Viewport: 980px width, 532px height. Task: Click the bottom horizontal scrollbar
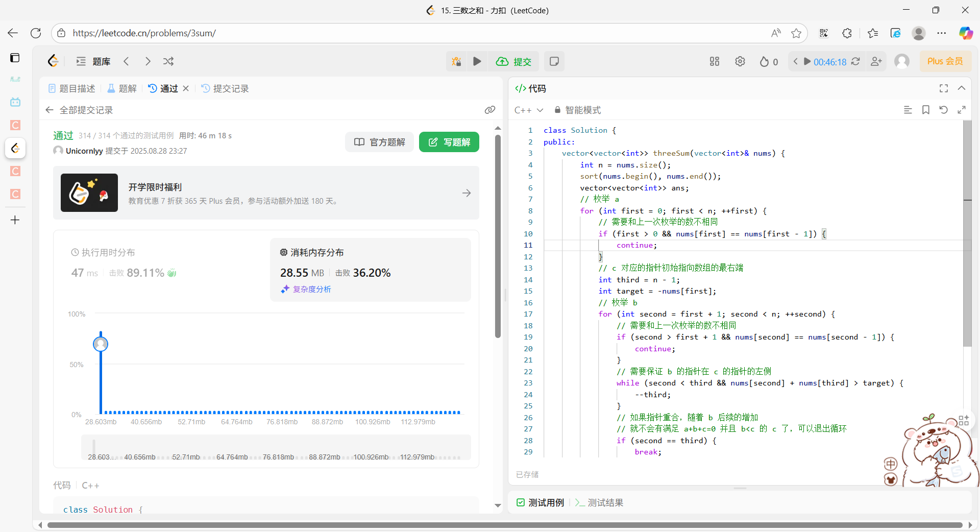pyautogui.click(x=505, y=525)
